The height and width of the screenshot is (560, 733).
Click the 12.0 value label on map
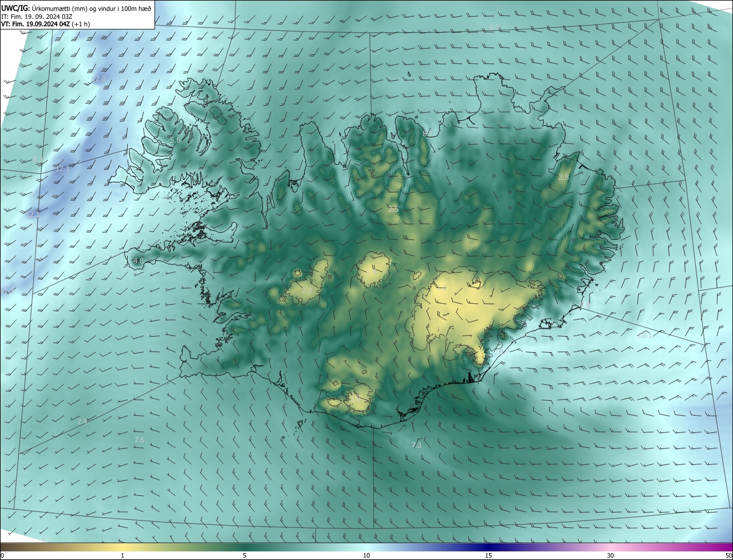coord(100,79)
